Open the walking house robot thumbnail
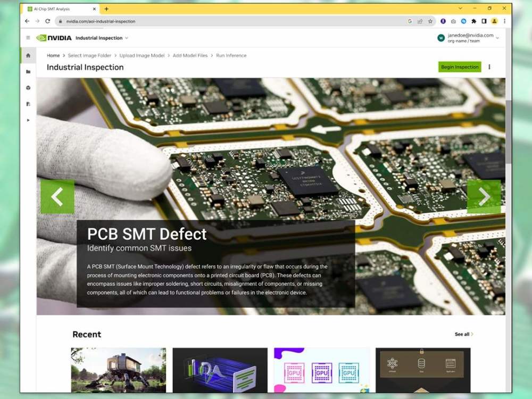Screen dimensions: 532x399 (x=119, y=370)
